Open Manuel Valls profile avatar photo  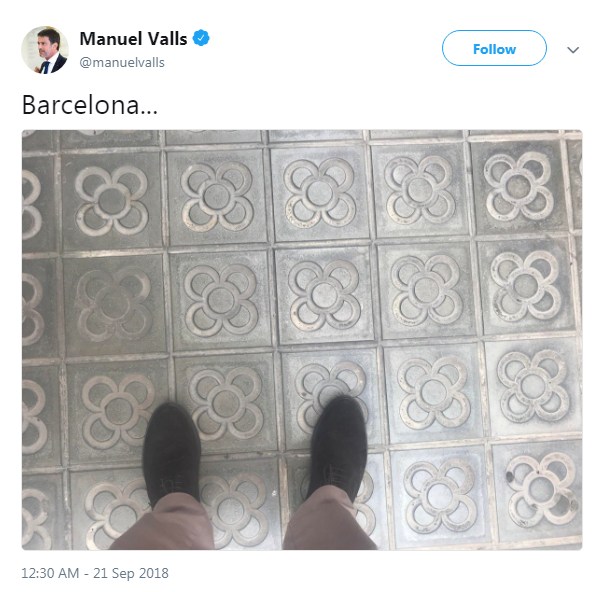45,50
